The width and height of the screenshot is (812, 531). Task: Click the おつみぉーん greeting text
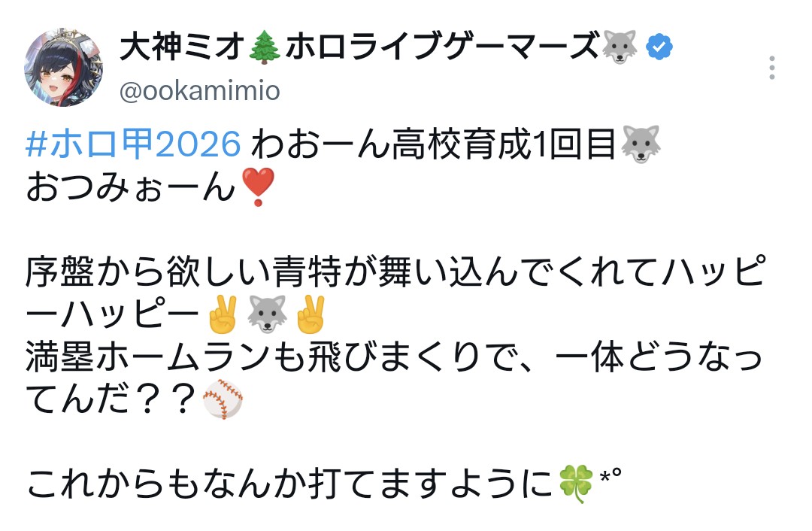pyautogui.click(x=132, y=187)
